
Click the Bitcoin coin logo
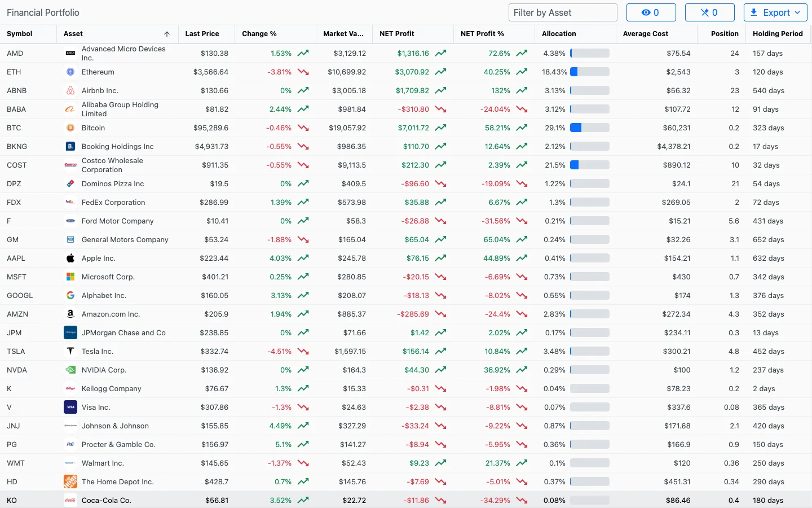[x=70, y=128]
